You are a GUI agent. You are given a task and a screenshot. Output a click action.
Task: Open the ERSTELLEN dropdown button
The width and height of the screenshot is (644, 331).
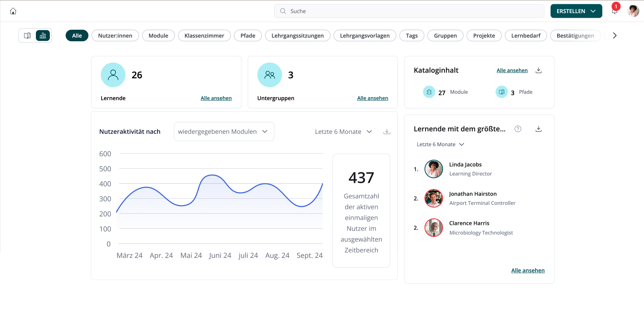(576, 11)
